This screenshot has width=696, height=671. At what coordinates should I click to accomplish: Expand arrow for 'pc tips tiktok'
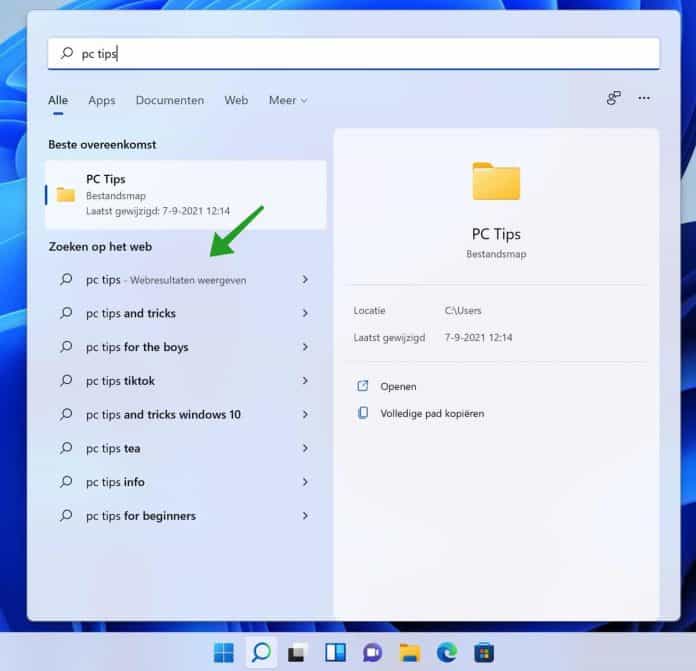[305, 380]
